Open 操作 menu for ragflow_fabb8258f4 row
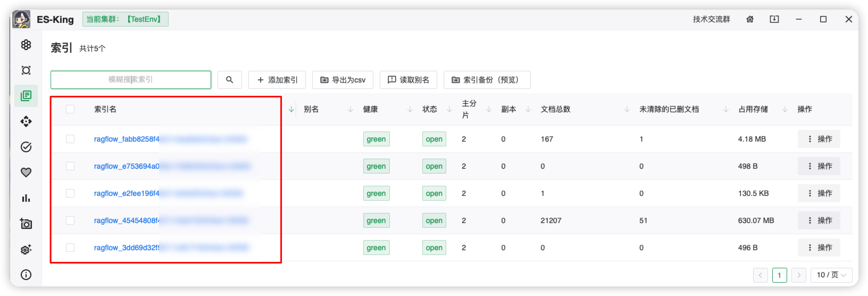Viewport: 868px width, 296px height. [819, 139]
